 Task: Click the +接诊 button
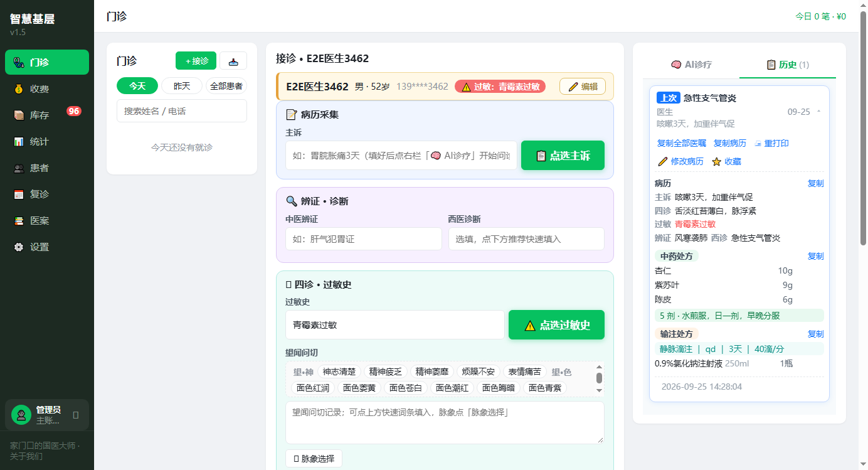tap(196, 61)
